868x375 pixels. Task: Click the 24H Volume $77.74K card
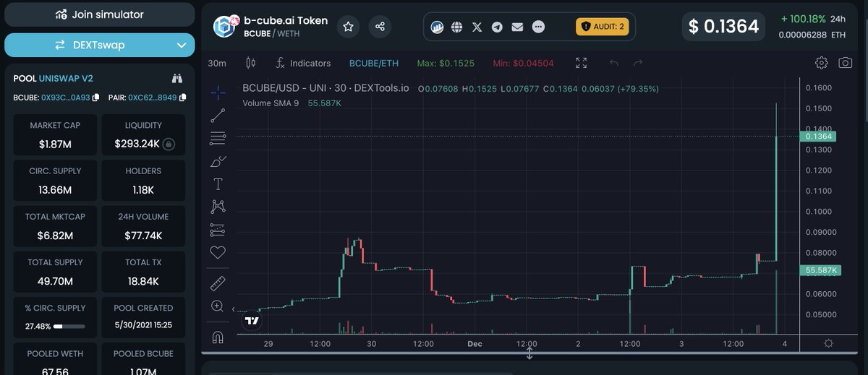[x=142, y=226]
